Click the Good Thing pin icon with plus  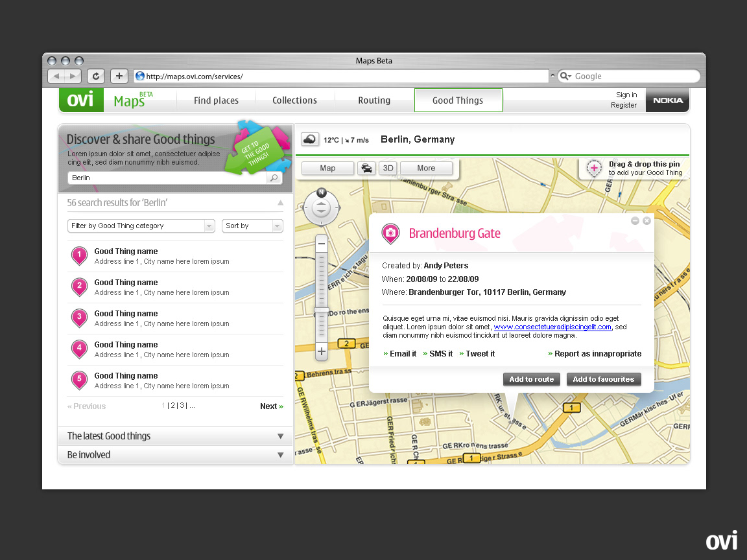[x=594, y=169]
